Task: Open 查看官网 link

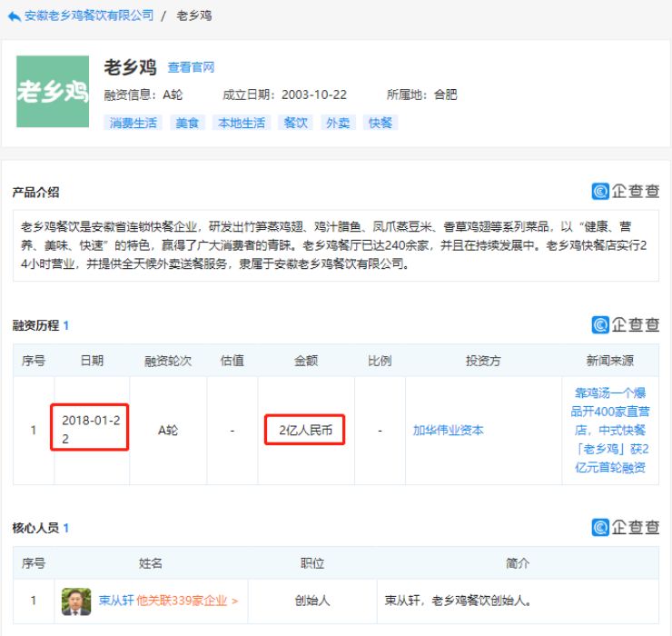Action: [x=191, y=67]
